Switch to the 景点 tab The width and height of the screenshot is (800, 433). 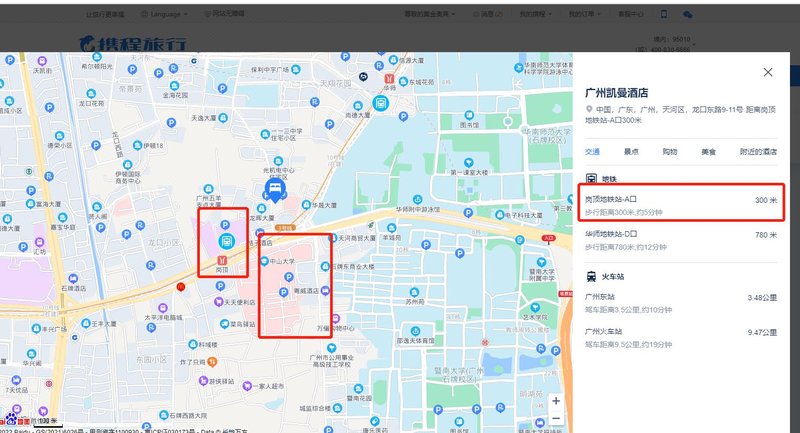[x=631, y=152]
